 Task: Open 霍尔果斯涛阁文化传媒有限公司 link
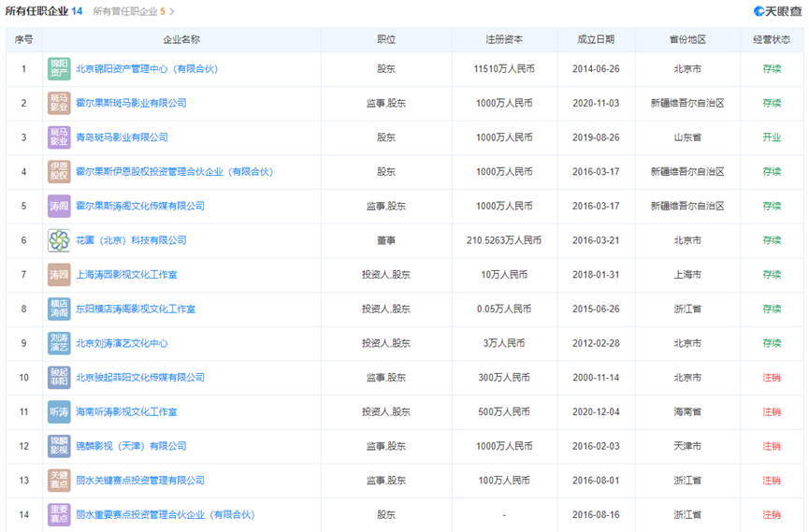139,206
